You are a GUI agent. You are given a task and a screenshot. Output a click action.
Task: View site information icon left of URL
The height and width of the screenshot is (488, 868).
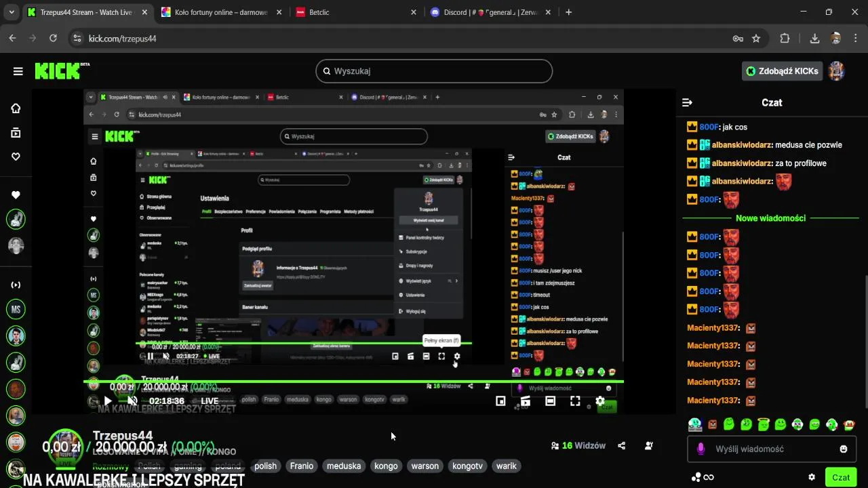pos(77,39)
